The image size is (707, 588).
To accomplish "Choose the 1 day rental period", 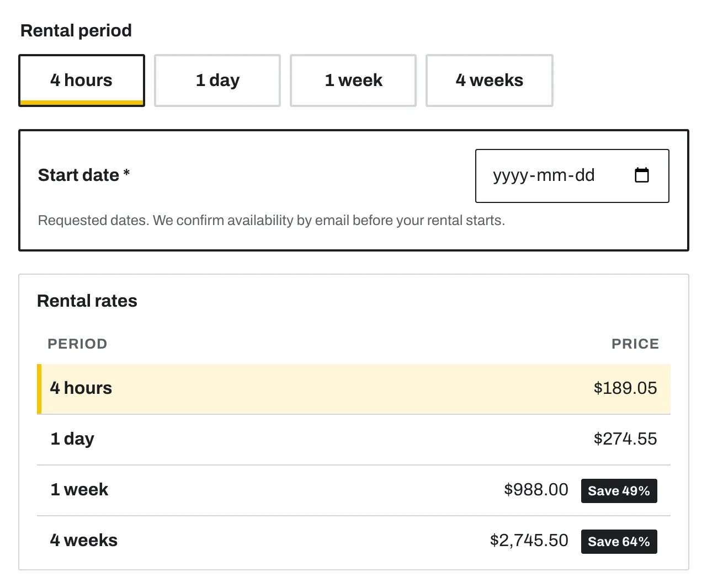I will click(217, 81).
